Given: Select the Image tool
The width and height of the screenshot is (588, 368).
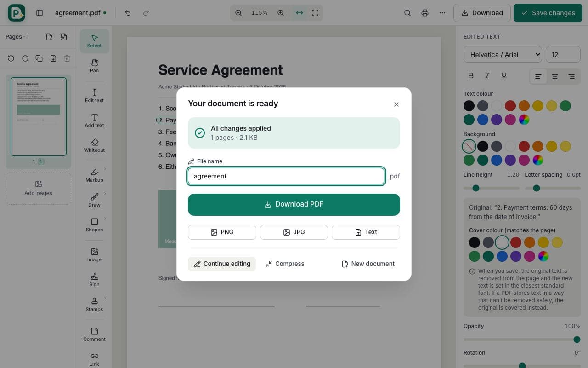Looking at the screenshot, I should pyautogui.click(x=94, y=255).
